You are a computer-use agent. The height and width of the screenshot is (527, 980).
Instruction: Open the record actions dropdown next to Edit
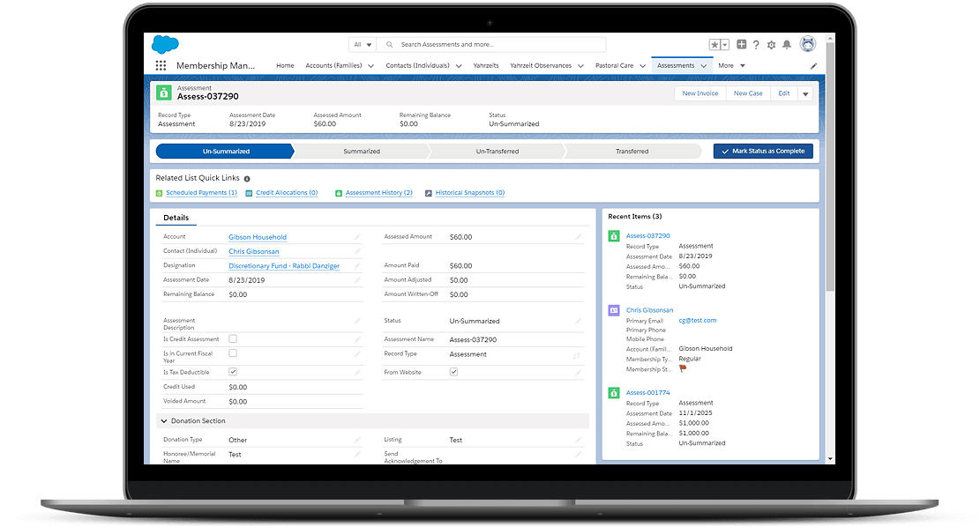pyautogui.click(x=805, y=94)
